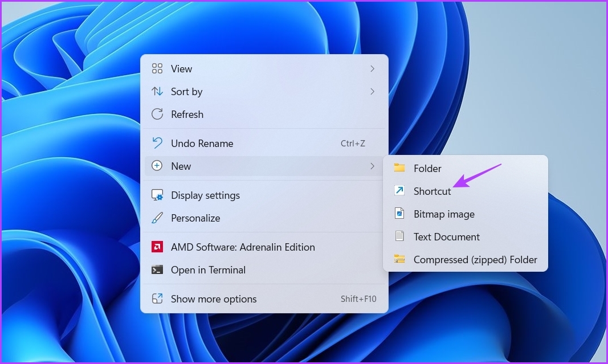Image resolution: width=608 pixels, height=364 pixels.
Task: Choose Personalize menu entry
Action: (x=264, y=218)
